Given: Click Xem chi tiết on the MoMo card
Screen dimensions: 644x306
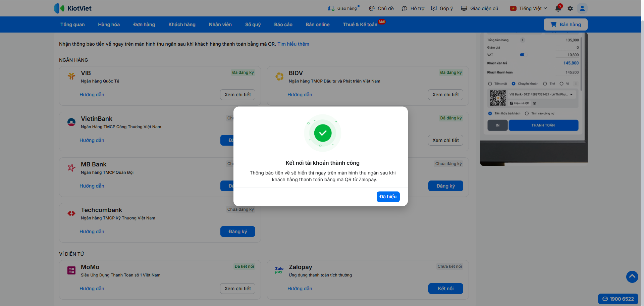Looking at the screenshot, I should click(238, 289).
